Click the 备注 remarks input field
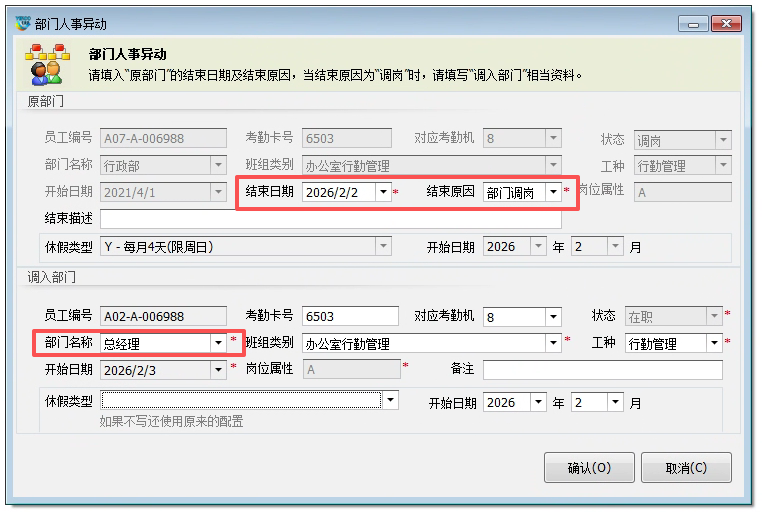This screenshot has width=762, height=512. tap(603, 370)
